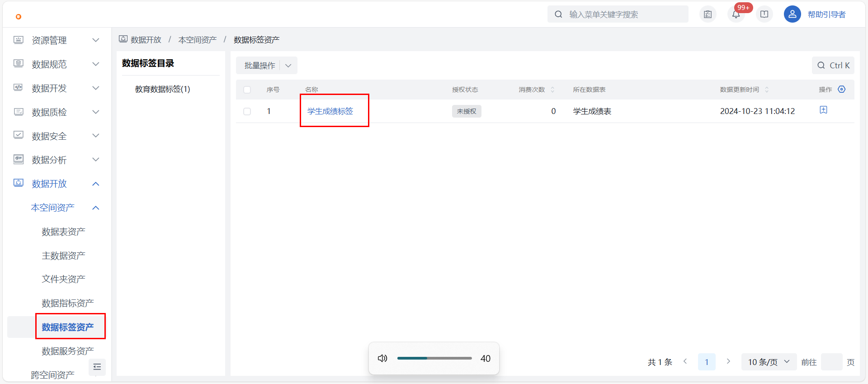This screenshot has height=384, width=868.
Task: Click the 前往 page jump input
Action: 831,362
